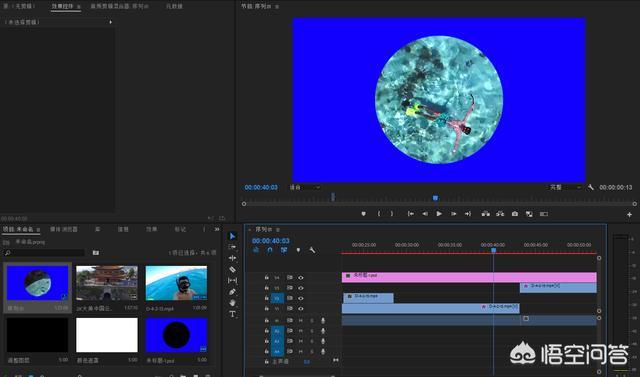
Task: Hide video track V3 eye toggle
Action: pyautogui.click(x=301, y=288)
